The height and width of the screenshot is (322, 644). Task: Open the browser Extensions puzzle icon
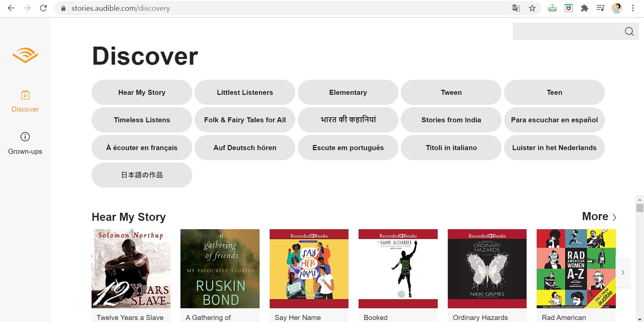[x=585, y=8]
